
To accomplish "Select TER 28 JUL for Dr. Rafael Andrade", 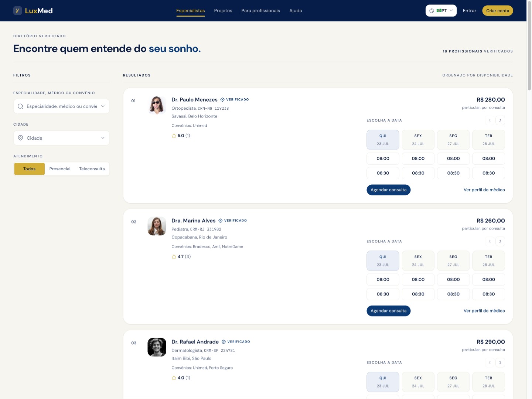I will (x=488, y=382).
